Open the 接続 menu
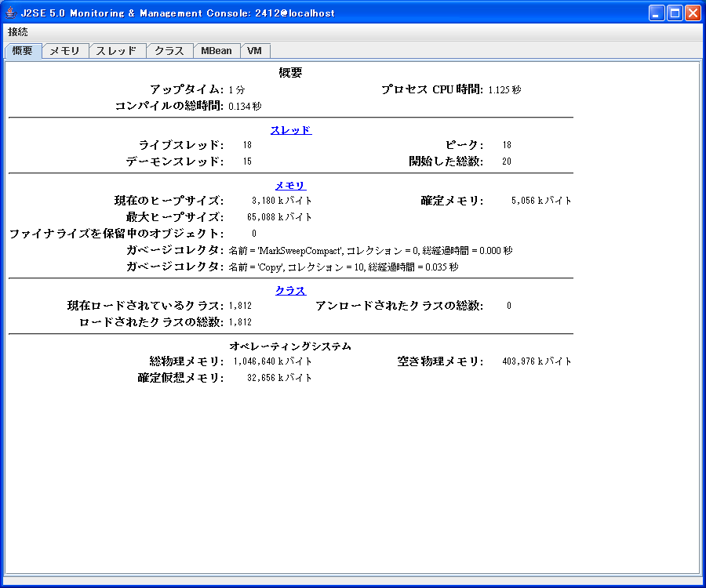The image size is (706, 588). pyautogui.click(x=18, y=32)
